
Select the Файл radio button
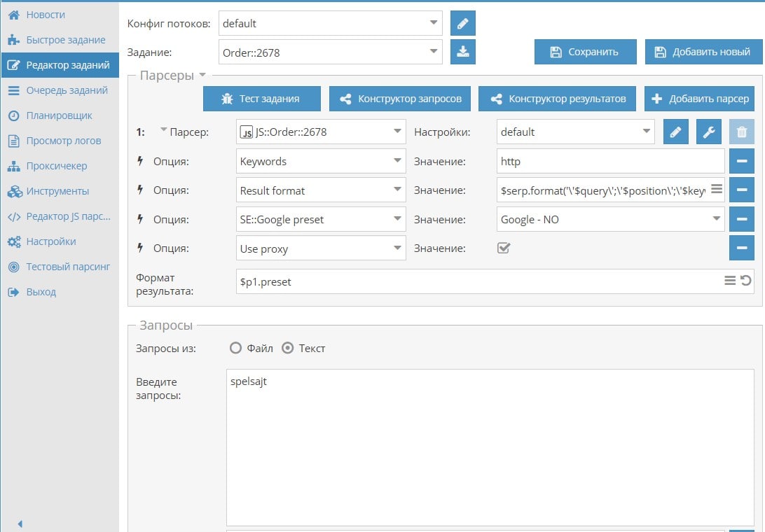tap(235, 348)
